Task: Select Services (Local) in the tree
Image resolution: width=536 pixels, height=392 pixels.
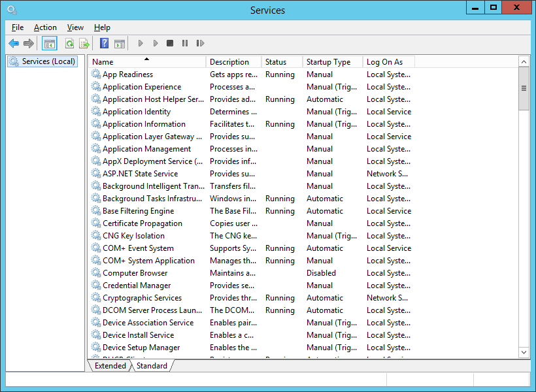Action: [48, 61]
